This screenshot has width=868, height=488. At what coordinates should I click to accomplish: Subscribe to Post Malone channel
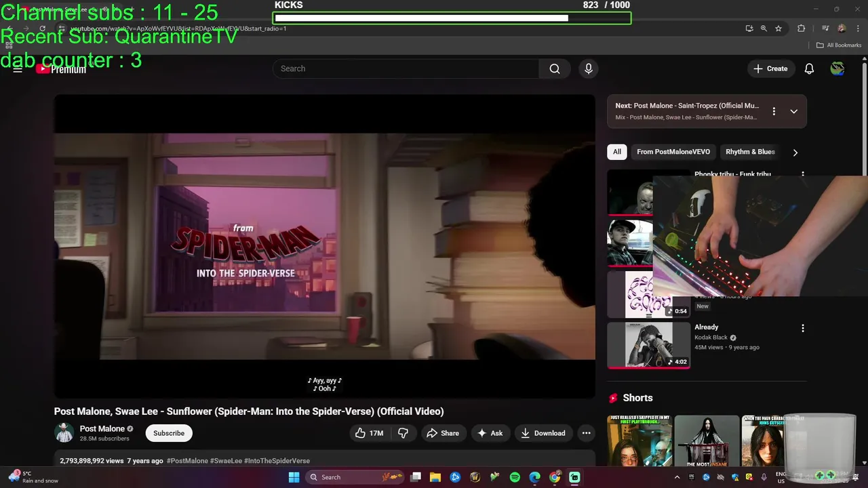pos(169,433)
